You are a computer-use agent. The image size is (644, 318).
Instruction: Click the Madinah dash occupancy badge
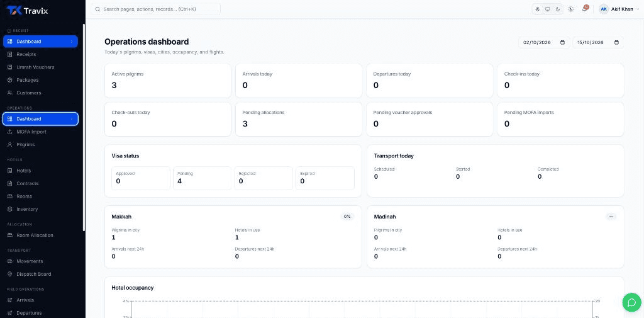[x=611, y=217]
